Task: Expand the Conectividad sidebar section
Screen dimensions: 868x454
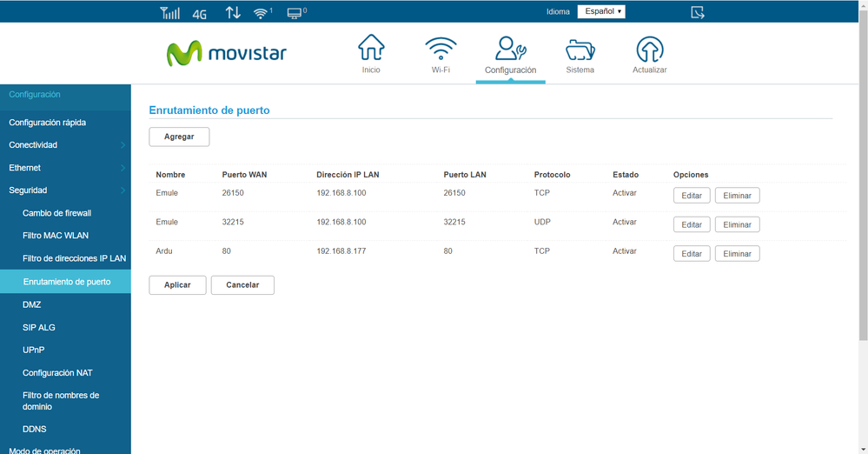Action: coord(65,145)
